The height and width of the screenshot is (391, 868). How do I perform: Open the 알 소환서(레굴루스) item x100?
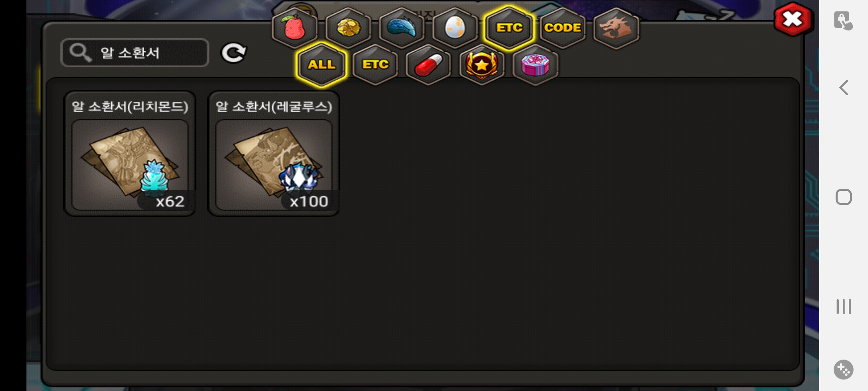tap(274, 154)
